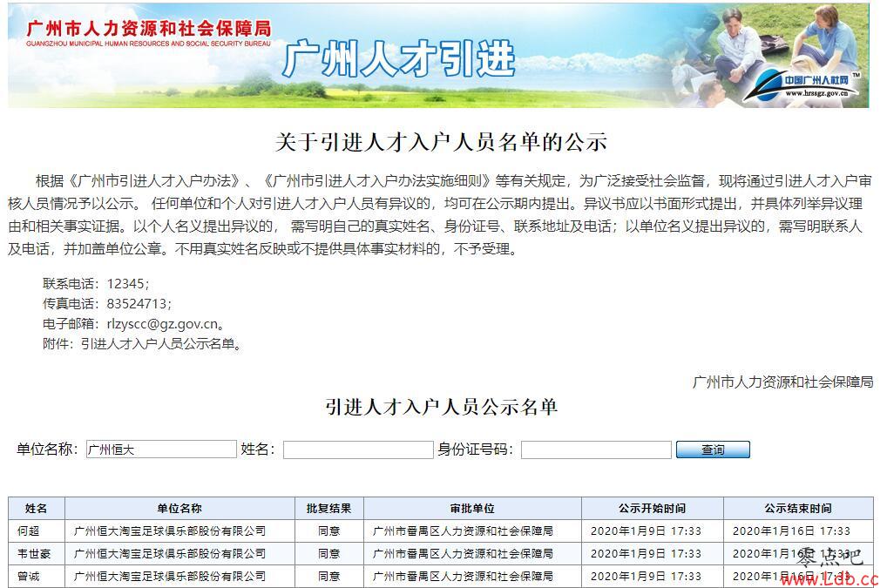The image size is (887, 588).
Task: Click the 批复结果 column header
Action: tap(328, 508)
